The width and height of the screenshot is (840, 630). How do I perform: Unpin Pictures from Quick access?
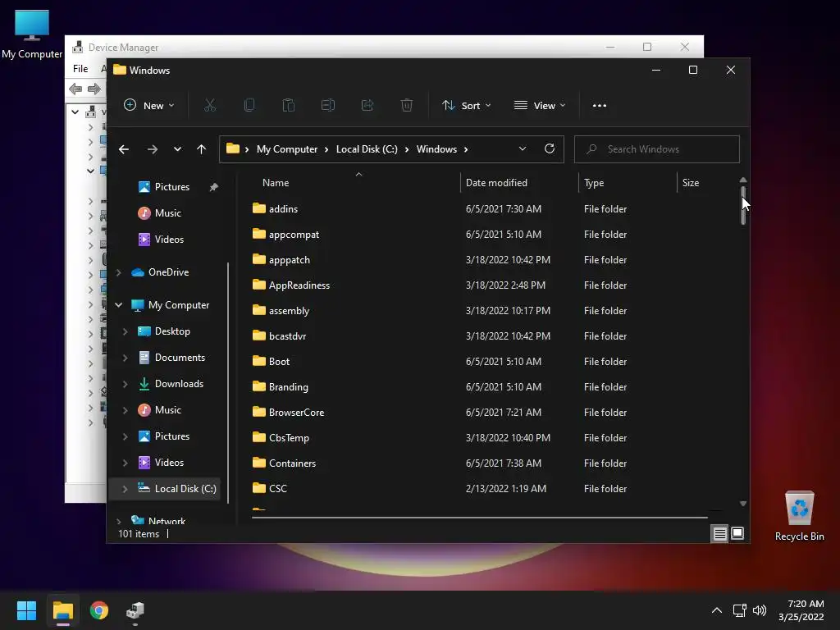pyautogui.click(x=214, y=187)
